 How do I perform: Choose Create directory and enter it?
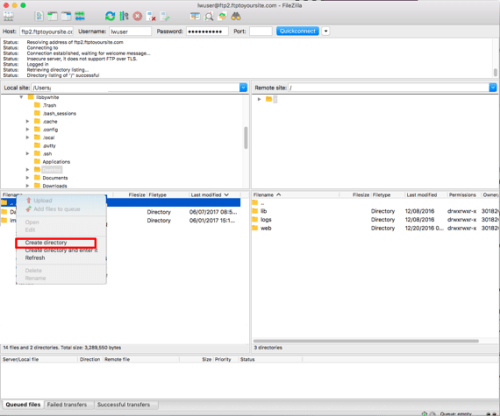click(x=61, y=250)
